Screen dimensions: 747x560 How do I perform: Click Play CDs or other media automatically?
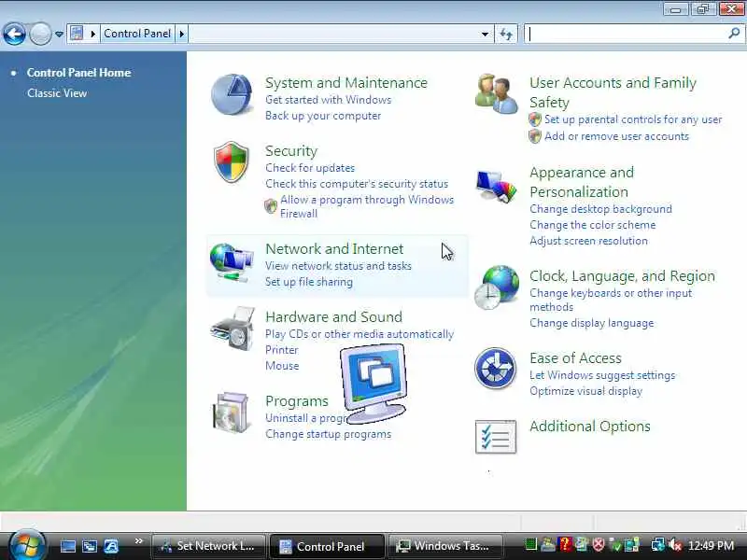[359, 334]
